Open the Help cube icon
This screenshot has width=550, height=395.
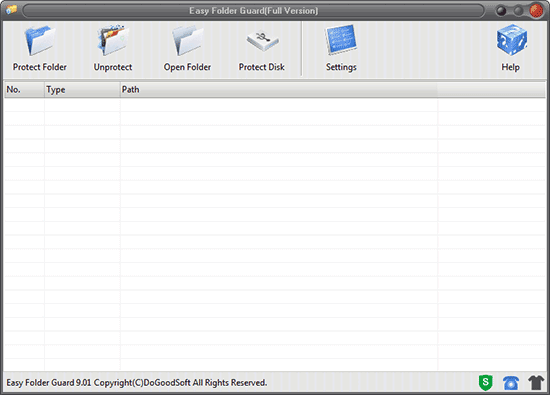511,40
